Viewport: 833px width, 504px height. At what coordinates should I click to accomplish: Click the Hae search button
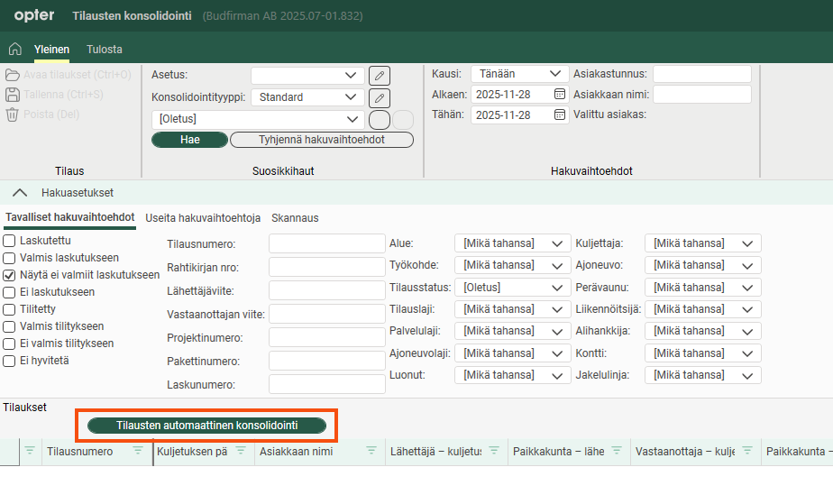[189, 140]
